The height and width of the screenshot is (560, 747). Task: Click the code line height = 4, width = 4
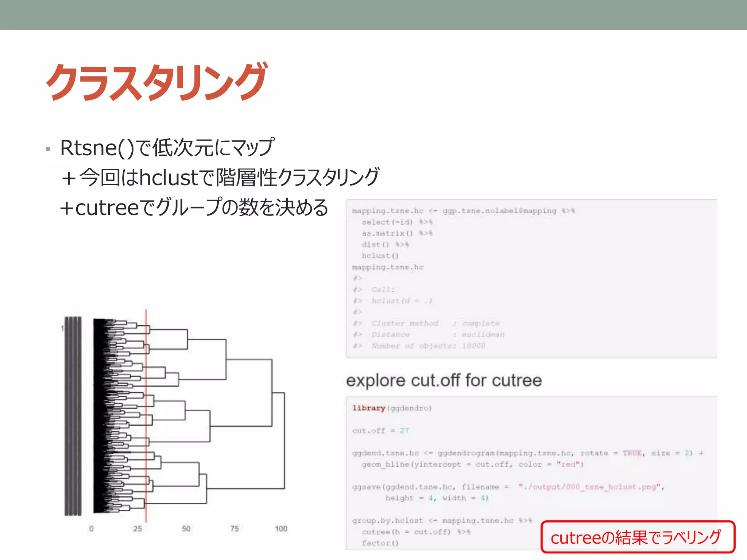pyautogui.click(x=437, y=498)
